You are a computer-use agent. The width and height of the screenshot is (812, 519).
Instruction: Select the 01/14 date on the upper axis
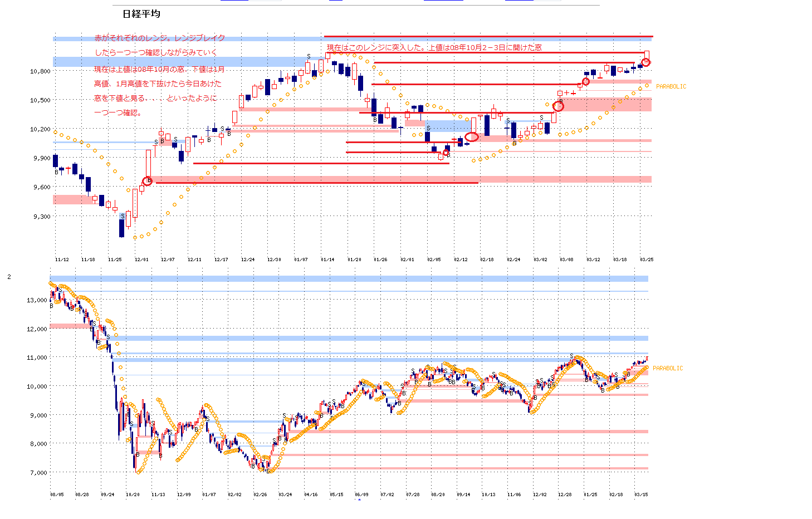pyautogui.click(x=327, y=259)
